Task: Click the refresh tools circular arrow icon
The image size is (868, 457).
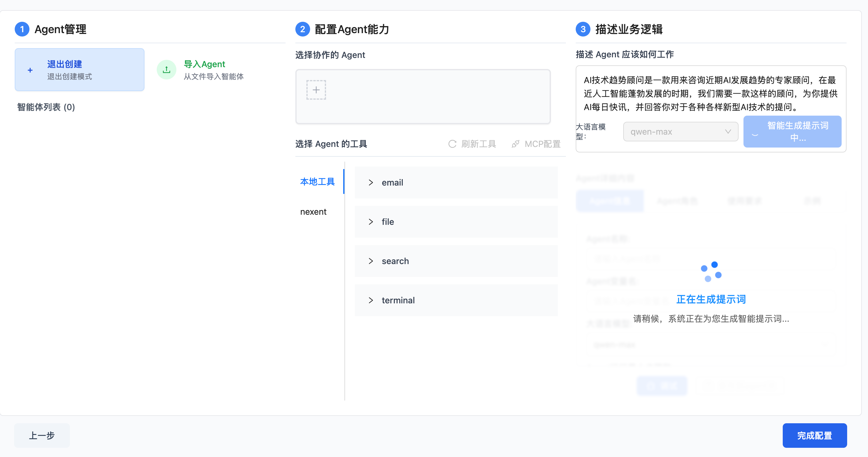Action: (x=452, y=144)
